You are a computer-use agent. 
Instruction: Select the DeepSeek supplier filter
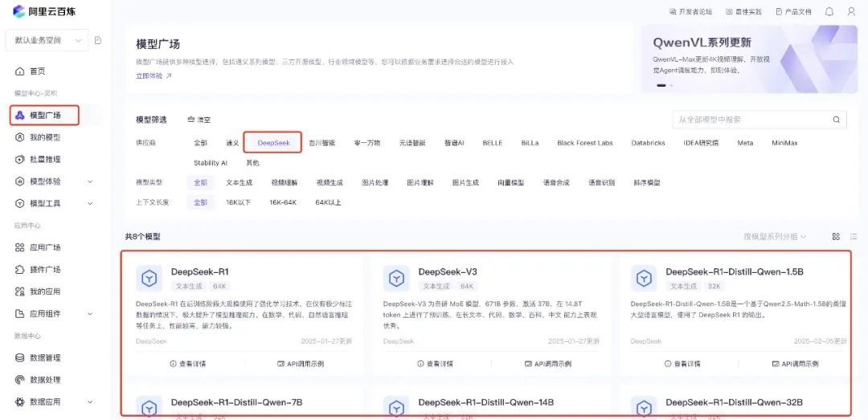pyautogui.click(x=273, y=143)
